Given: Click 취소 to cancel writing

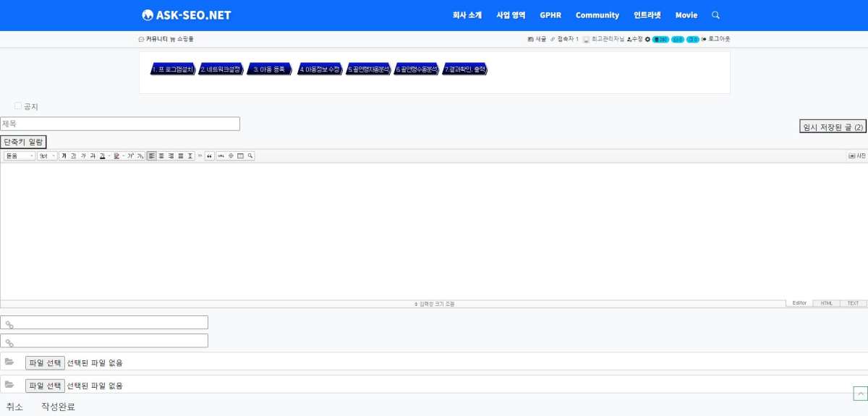Looking at the screenshot, I should click(x=14, y=407).
